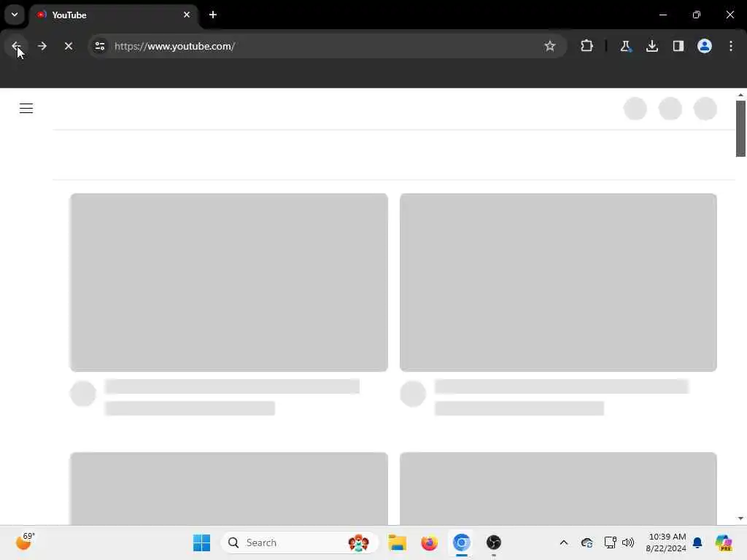This screenshot has width=747, height=560.
Task: Open the Chrome three-dot menu
Action: 731,46
